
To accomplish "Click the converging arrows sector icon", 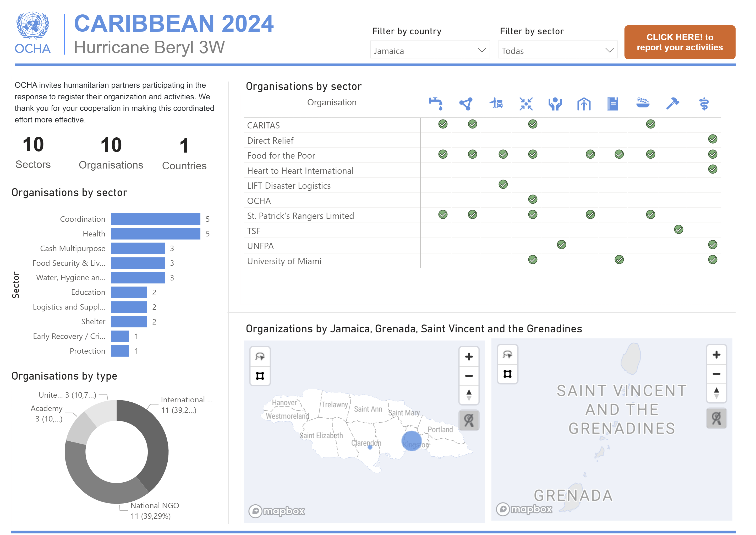I will (526, 104).
